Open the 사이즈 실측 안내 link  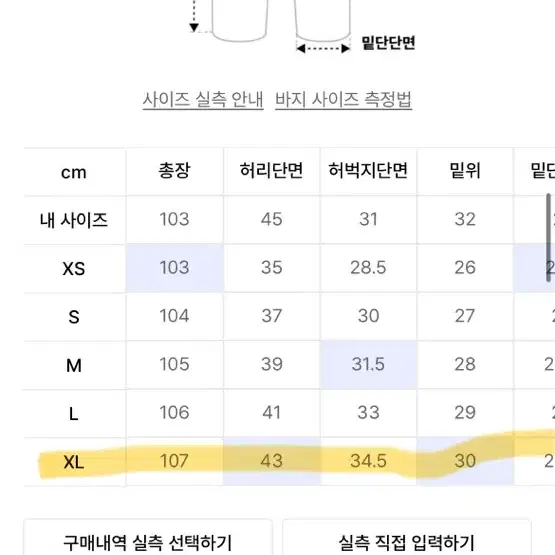[203, 99]
